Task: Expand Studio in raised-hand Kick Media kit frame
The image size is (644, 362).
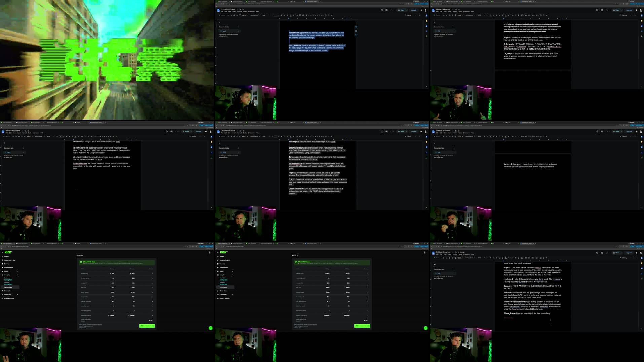Action: click(x=17, y=271)
